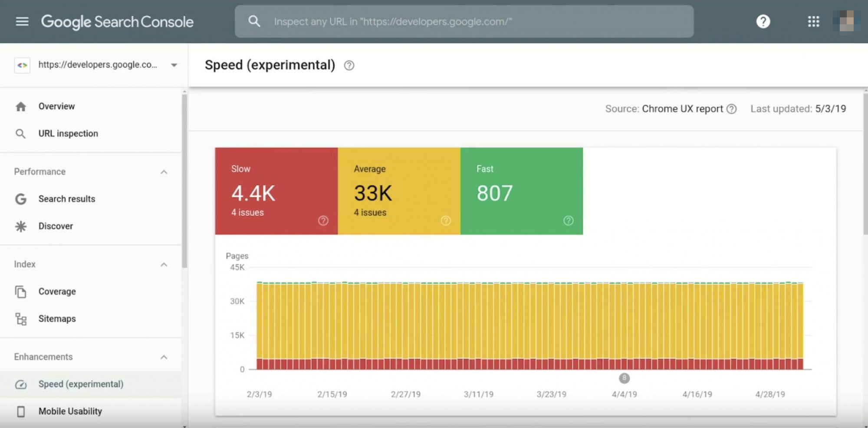Open the Coverage report icon

[x=20, y=292]
